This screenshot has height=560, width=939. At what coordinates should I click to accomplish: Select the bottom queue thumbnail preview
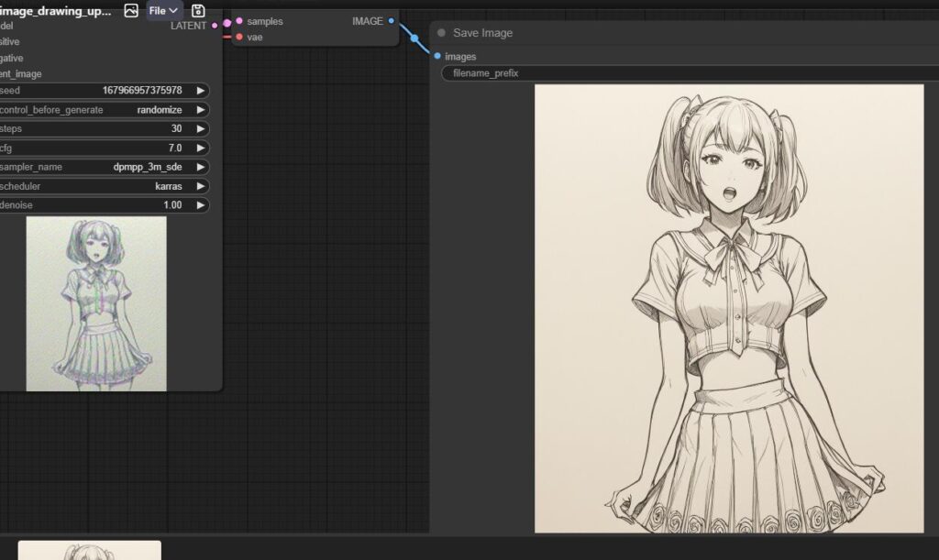coord(89,551)
